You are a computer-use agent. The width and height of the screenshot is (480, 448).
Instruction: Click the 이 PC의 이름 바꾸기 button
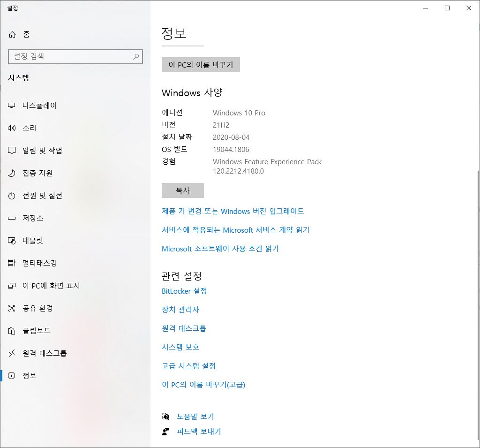pos(201,65)
